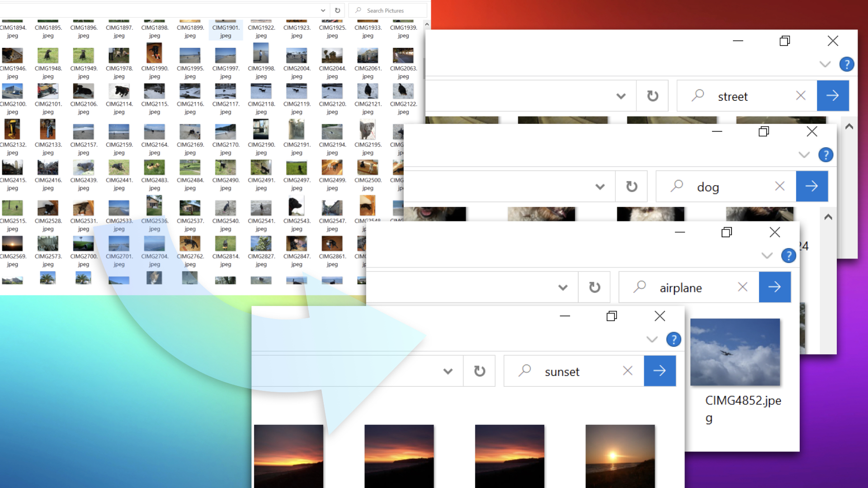Expand the ribbon chevron in airplane window

[x=767, y=255]
